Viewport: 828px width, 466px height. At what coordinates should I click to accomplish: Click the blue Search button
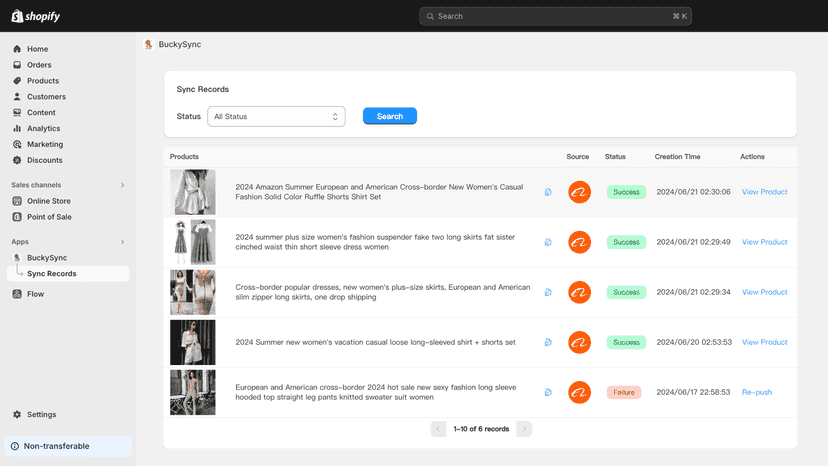click(x=390, y=116)
